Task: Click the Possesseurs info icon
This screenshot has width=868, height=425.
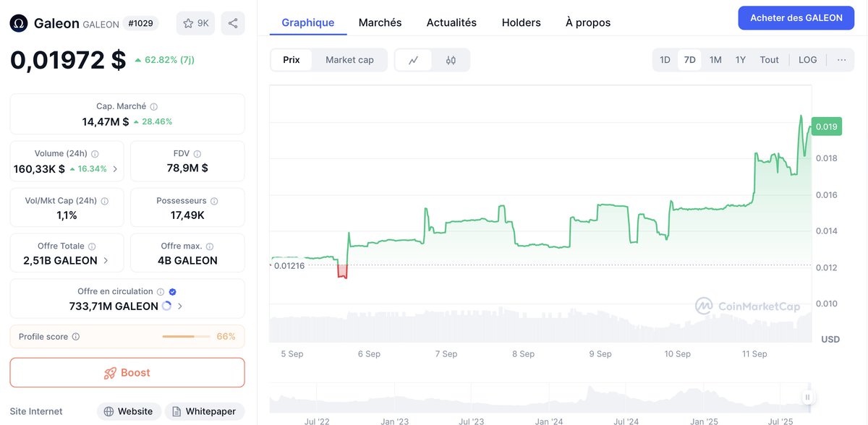Action: coord(214,201)
